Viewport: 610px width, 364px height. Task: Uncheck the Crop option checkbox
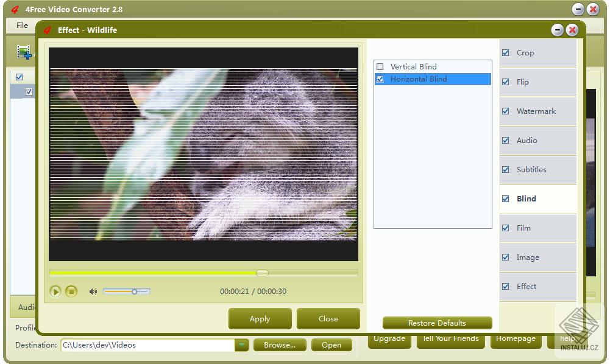(506, 52)
